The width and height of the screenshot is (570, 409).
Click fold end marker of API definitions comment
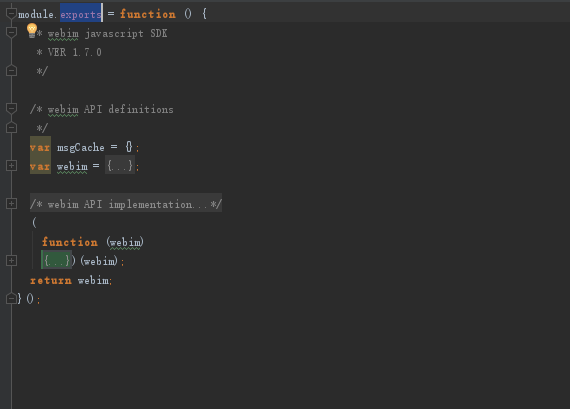[x=11, y=128]
